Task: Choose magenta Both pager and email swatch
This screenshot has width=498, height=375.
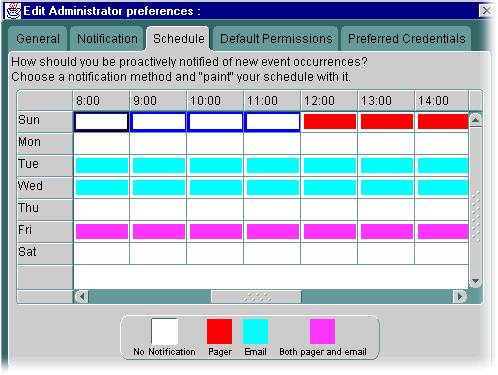Action: pyautogui.click(x=322, y=331)
